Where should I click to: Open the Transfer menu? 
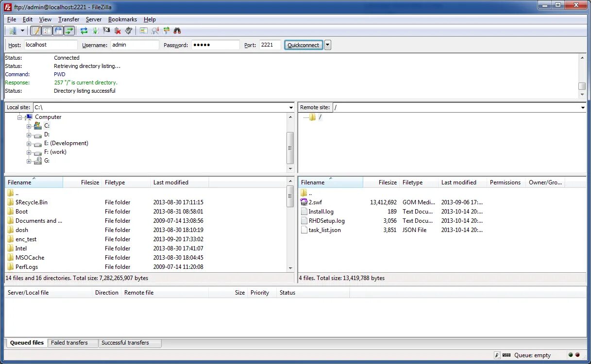69,19
